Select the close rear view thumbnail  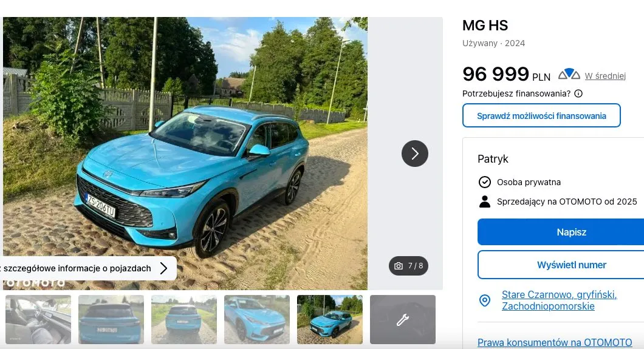click(x=111, y=319)
